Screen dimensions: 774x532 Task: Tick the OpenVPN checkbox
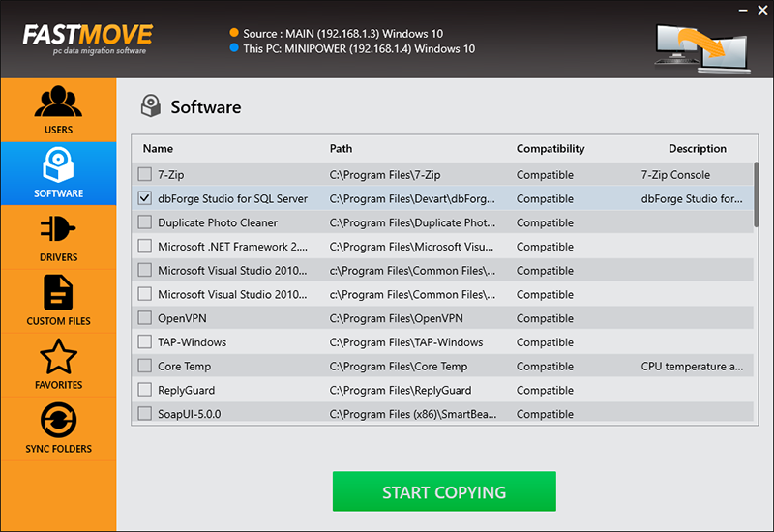tap(145, 318)
